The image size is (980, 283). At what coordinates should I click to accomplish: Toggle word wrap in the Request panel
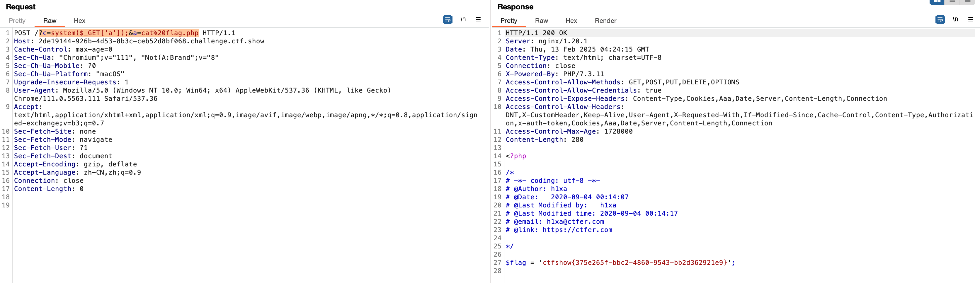448,19
